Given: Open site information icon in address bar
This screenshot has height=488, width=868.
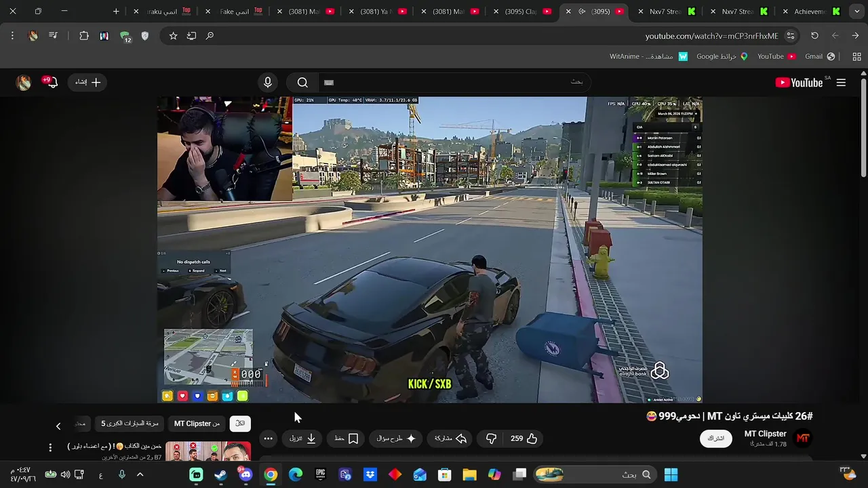Looking at the screenshot, I should coord(790,36).
